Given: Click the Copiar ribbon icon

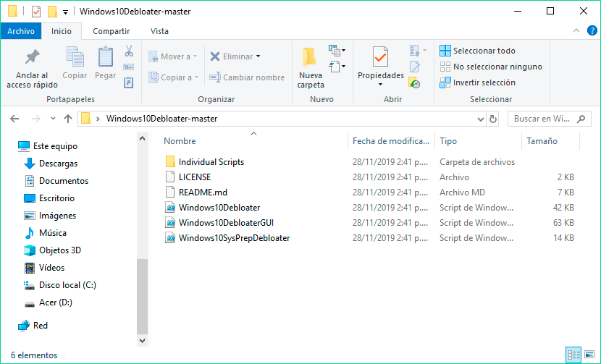Looking at the screenshot, I should (75, 56).
